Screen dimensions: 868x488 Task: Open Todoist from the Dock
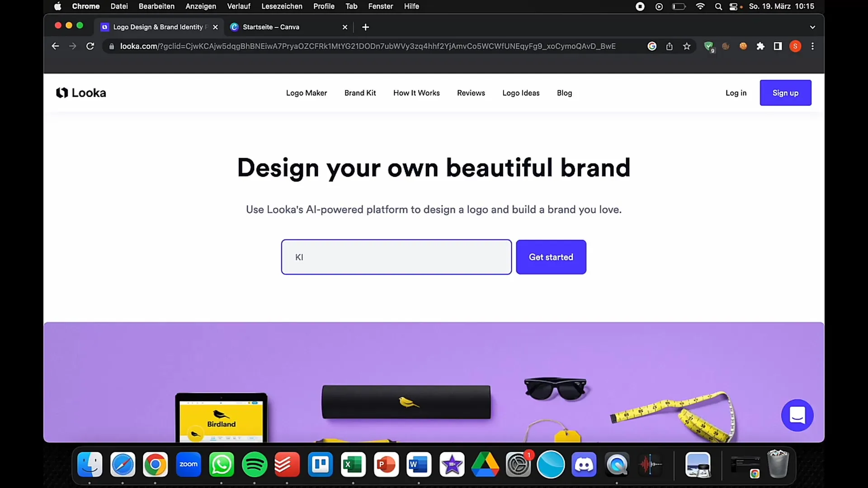click(x=287, y=465)
